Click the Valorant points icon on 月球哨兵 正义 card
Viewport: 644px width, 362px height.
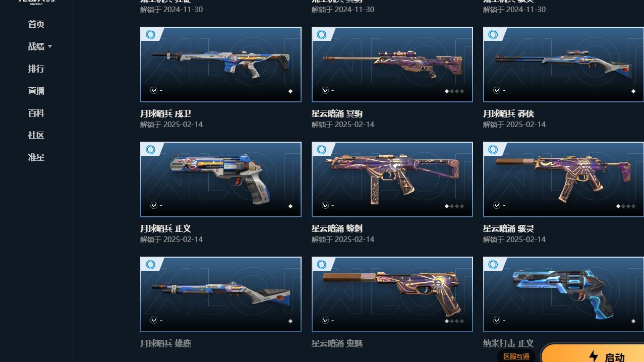[x=154, y=206]
